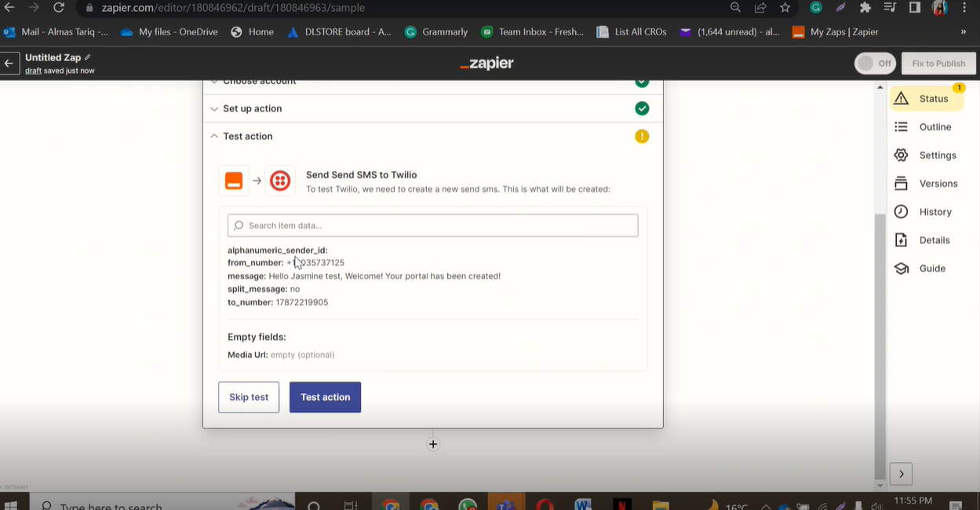Click the to_number value 17872219905

[302, 302]
